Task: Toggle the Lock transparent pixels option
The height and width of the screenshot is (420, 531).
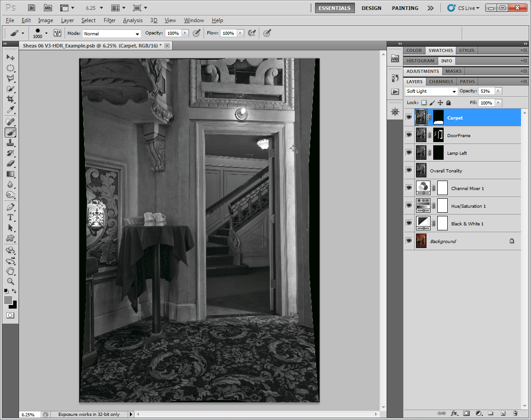Action: 424,103
